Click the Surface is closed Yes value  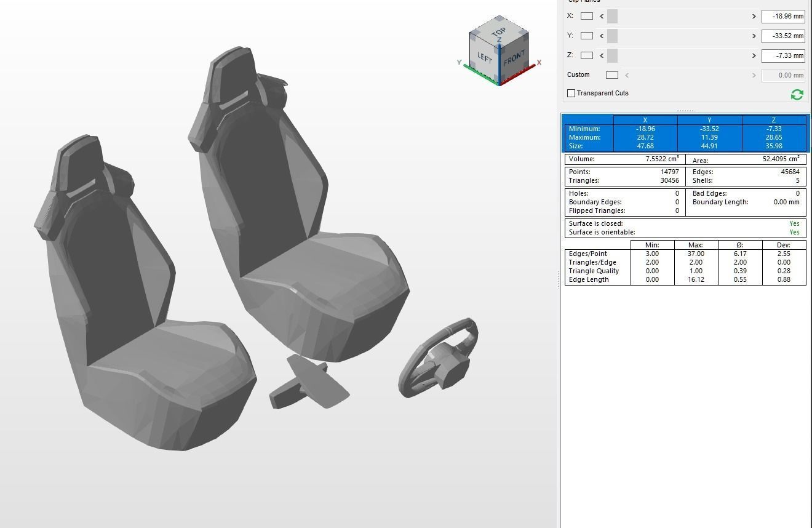click(x=794, y=223)
